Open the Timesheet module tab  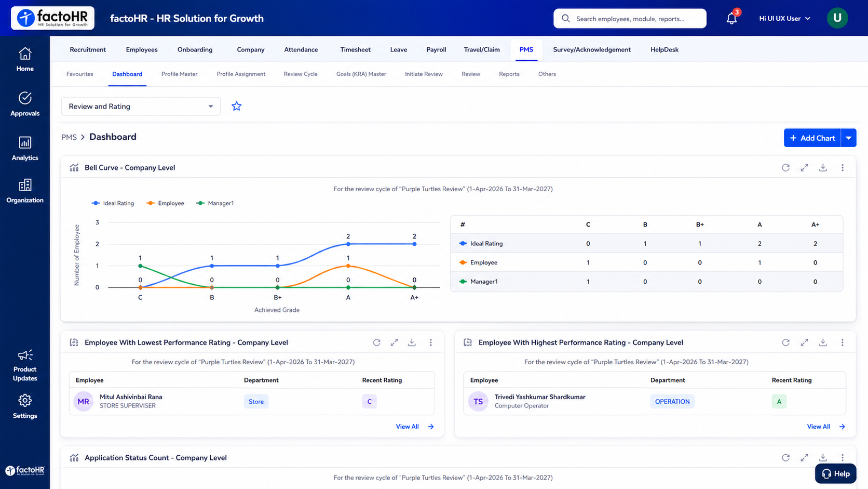point(356,49)
